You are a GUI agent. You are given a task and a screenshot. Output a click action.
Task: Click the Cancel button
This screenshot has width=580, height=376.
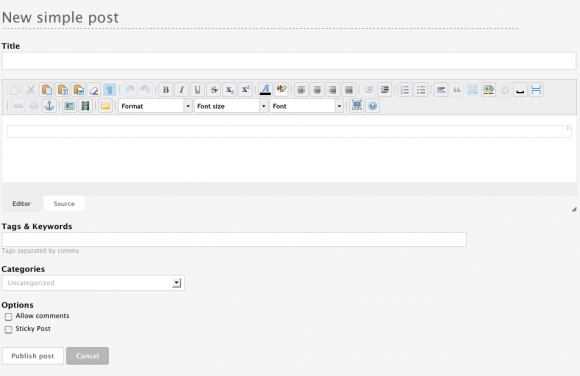coord(88,356)
